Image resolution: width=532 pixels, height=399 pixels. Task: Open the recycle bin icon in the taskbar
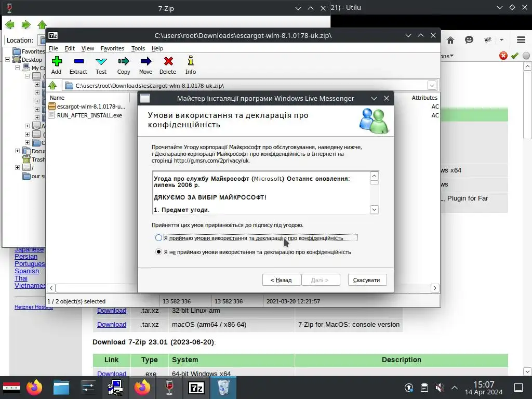(223, 388)
